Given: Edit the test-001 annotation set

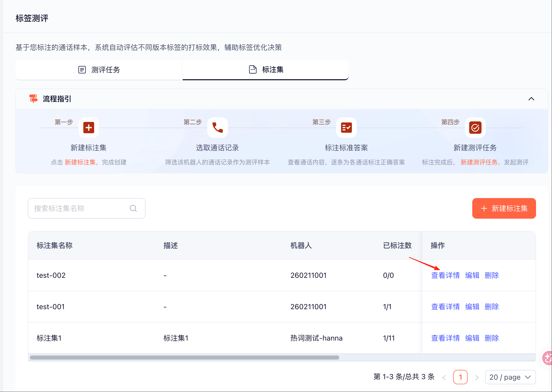Looking at the screenshot, I should coord(472,307).
